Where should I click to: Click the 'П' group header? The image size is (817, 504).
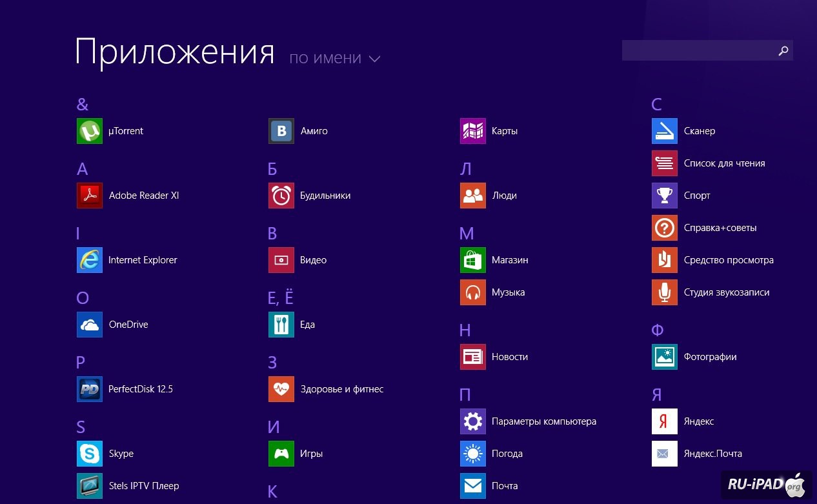[x=465, y=395]
